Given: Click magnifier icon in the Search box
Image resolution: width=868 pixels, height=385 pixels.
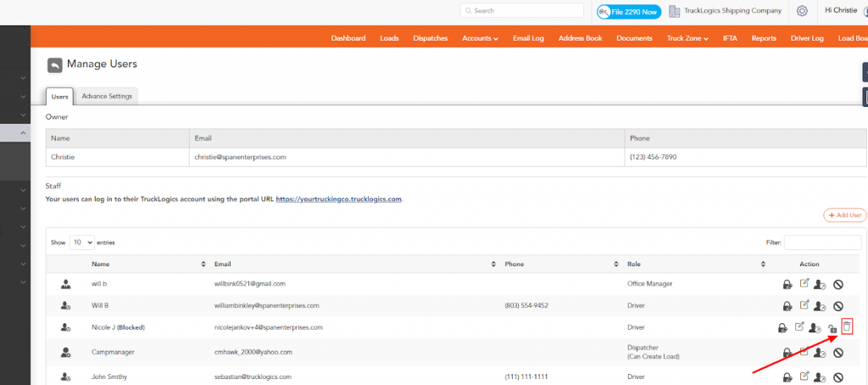Looking at the screenshot, I should click(x=468, y=10).
